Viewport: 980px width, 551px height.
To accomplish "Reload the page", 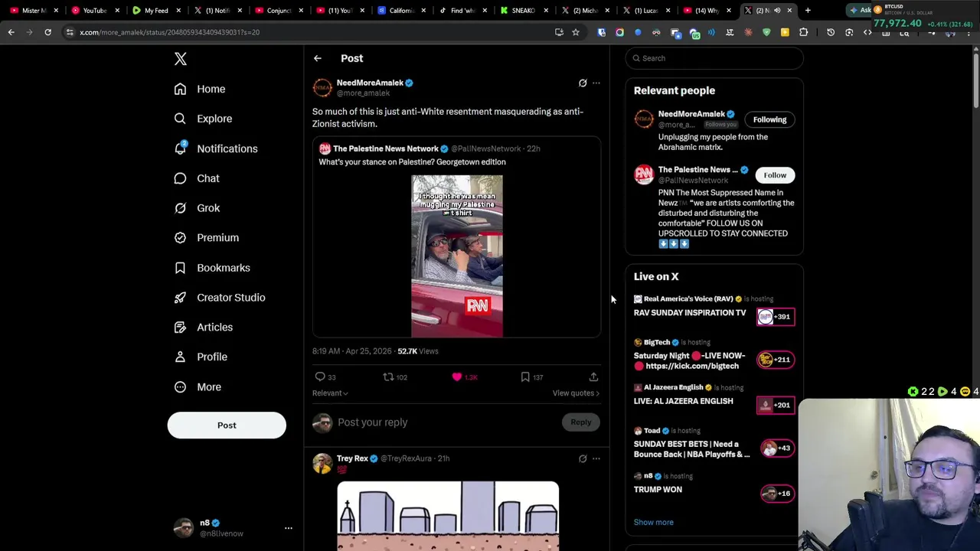I will tap(47, 32).
